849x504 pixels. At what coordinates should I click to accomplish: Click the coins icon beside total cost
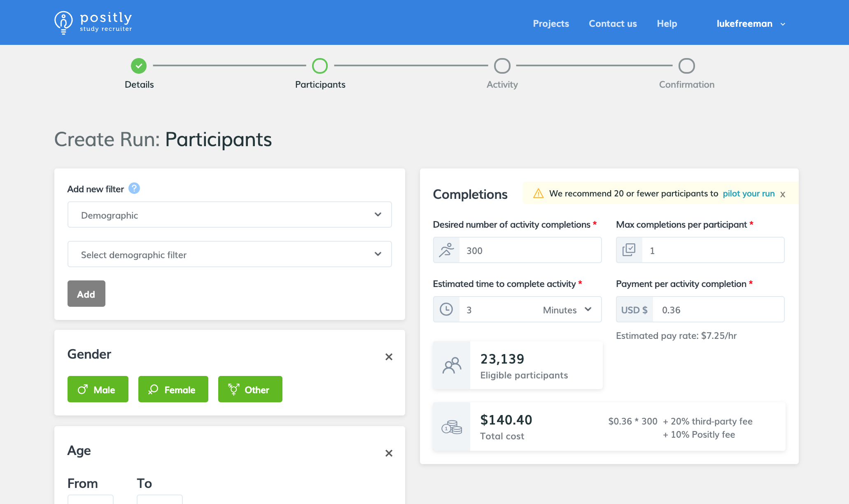pos(452,427)
